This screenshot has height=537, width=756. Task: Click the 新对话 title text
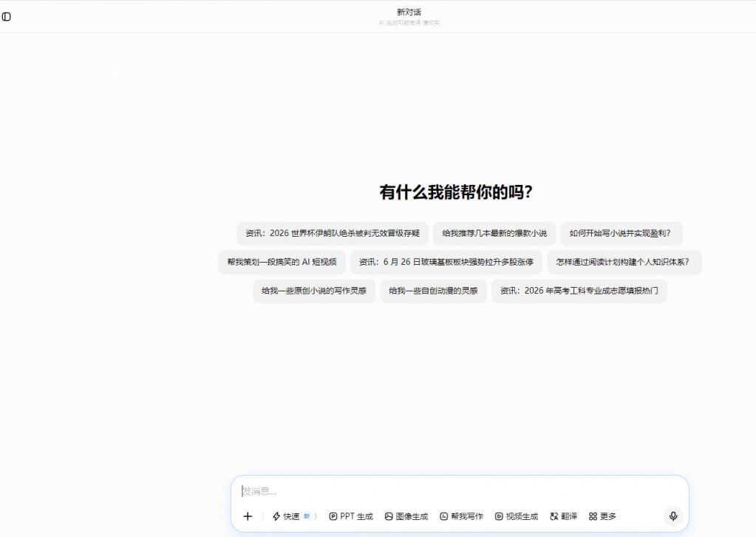[x=409, y=12]
